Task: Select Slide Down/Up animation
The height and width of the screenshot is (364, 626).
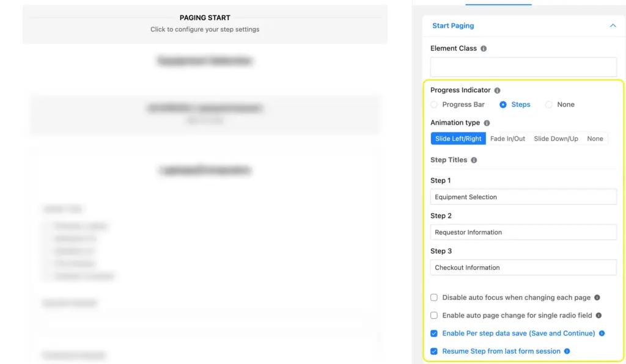Action: [555, 138]
